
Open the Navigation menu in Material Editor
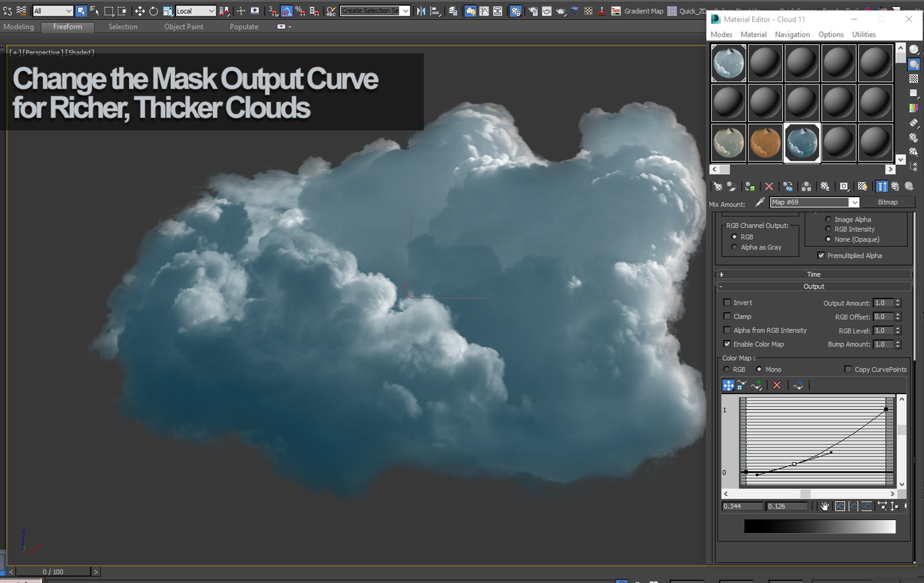[x=792, y=35]
